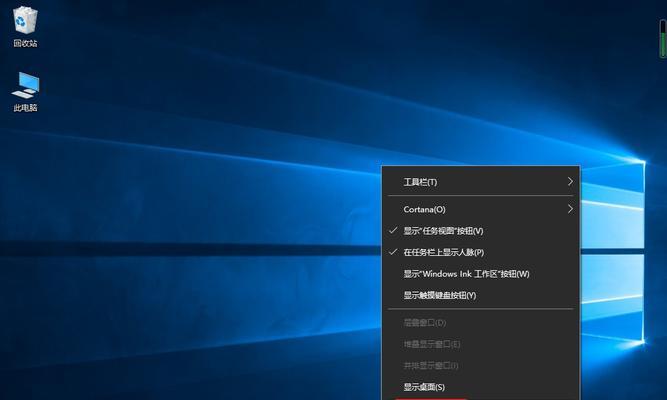Image resolution: width=667 pixels, height=400 pixels.
Task: Toggle 在任务栏上显示人脉(P) option
Action: click(x=481, y=252)
